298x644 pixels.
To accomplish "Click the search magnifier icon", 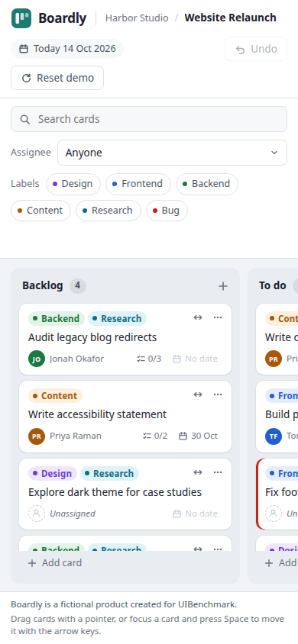I will coord(25,119).
